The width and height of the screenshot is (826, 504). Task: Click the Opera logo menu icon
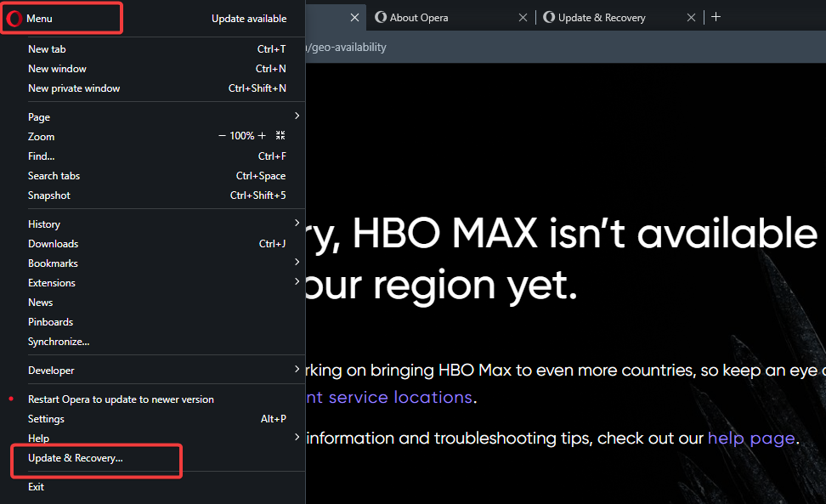pyautogui.click(x=14, y=19)
